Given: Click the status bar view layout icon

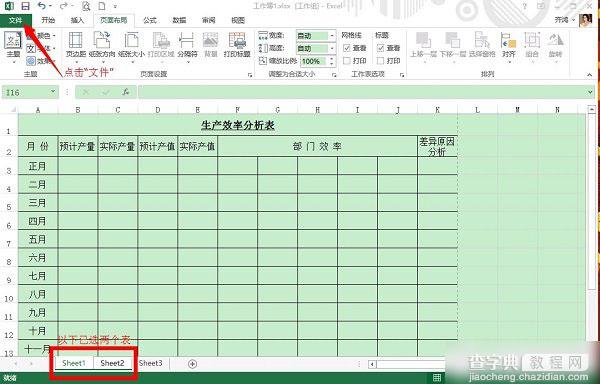Looking at the screenshot, I should pyautogui.click(x=437, y=378).
